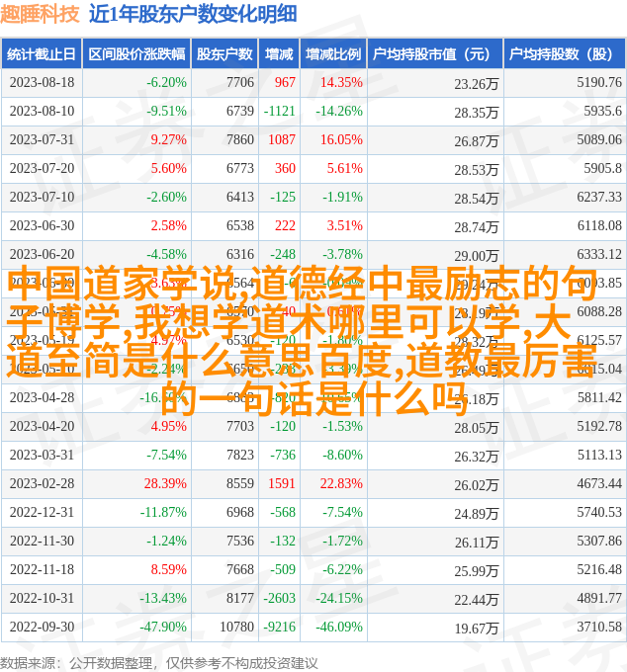Screen dimensions: 627x672
Task: Select the 3710.58 shares per holder cell
Action: [x=599, y=627]
